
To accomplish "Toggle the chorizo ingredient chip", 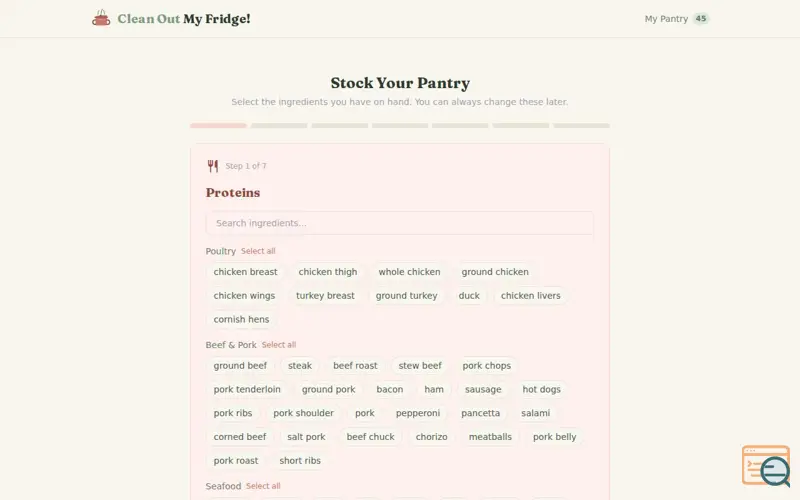I will [x=432, y=437].
